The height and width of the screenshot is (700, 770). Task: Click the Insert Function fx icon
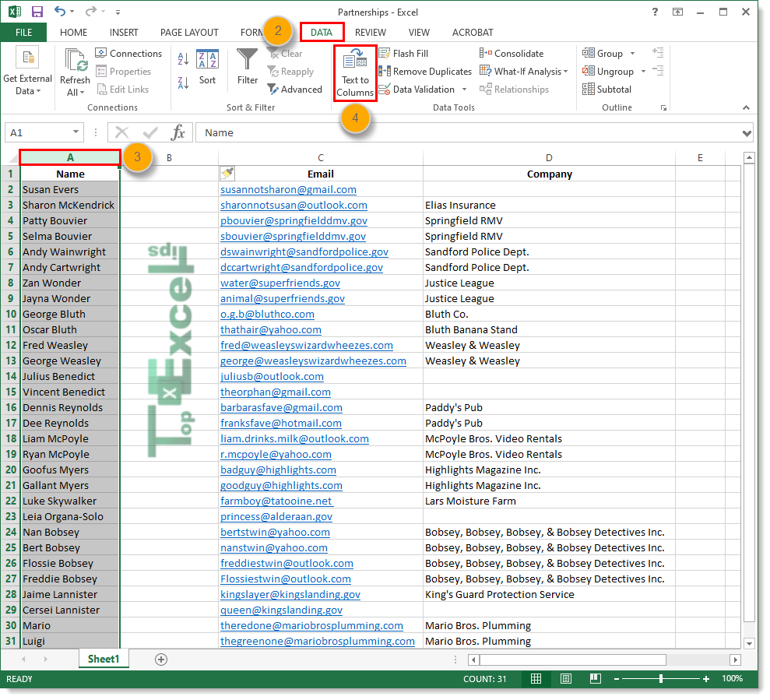(x=178, y=132)
